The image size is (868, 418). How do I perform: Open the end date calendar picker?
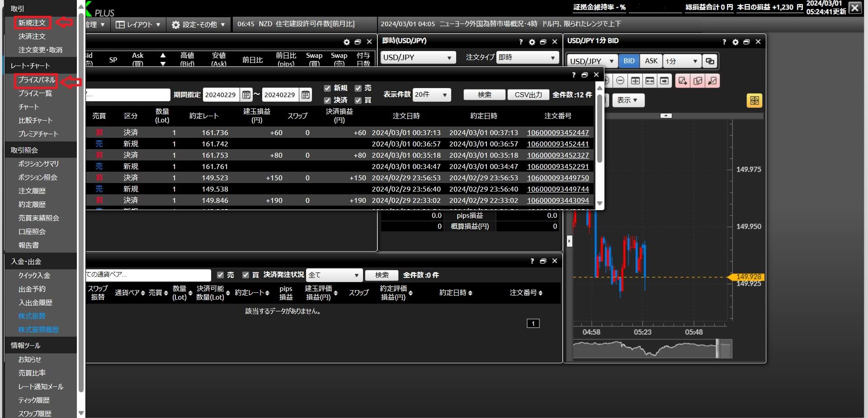(306, 95)
